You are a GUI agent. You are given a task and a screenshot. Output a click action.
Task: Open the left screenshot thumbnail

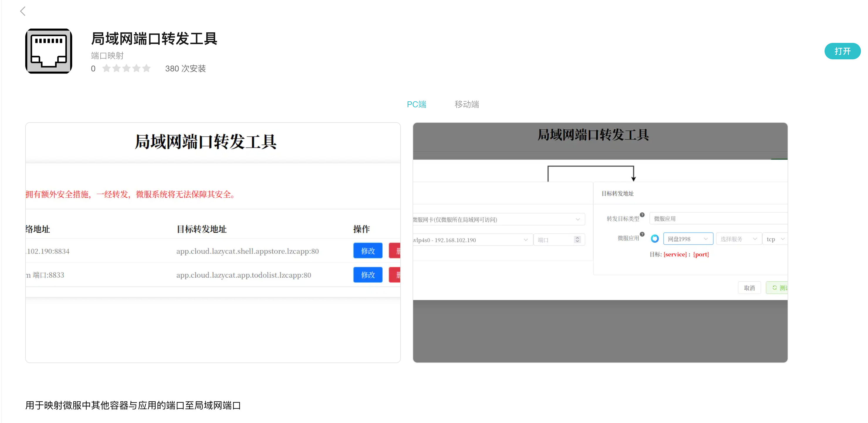point(213,242)
